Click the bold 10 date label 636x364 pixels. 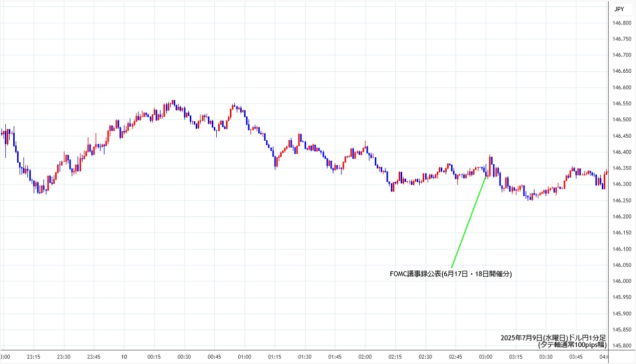coord(124,357)
